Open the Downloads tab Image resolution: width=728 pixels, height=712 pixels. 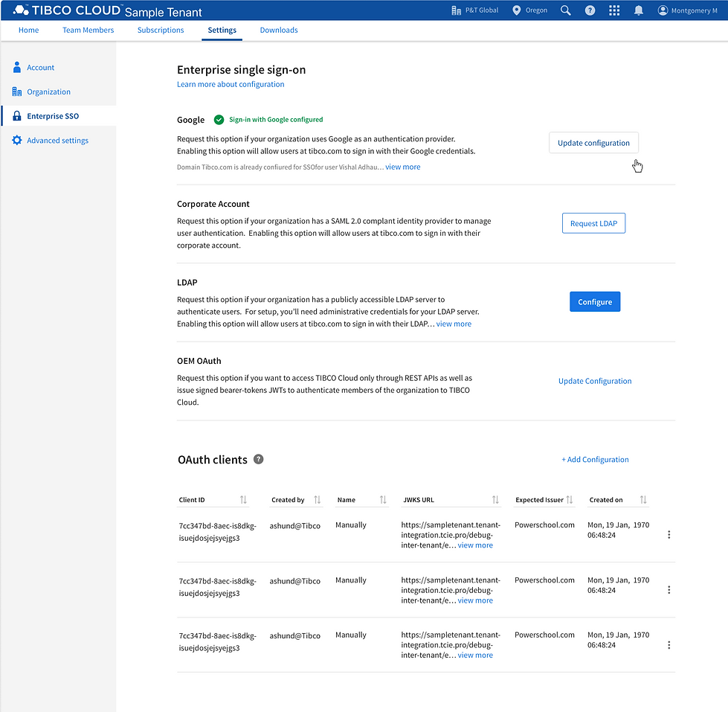click(279, 31)
